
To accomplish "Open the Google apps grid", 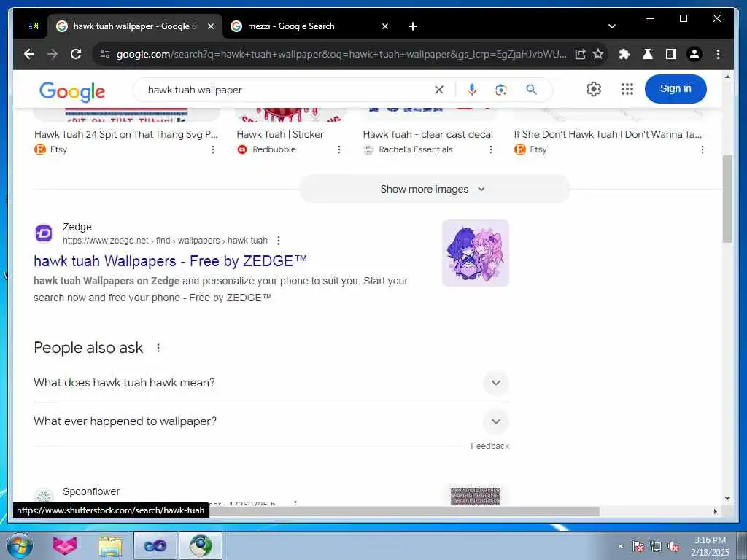I will [627, 89].
